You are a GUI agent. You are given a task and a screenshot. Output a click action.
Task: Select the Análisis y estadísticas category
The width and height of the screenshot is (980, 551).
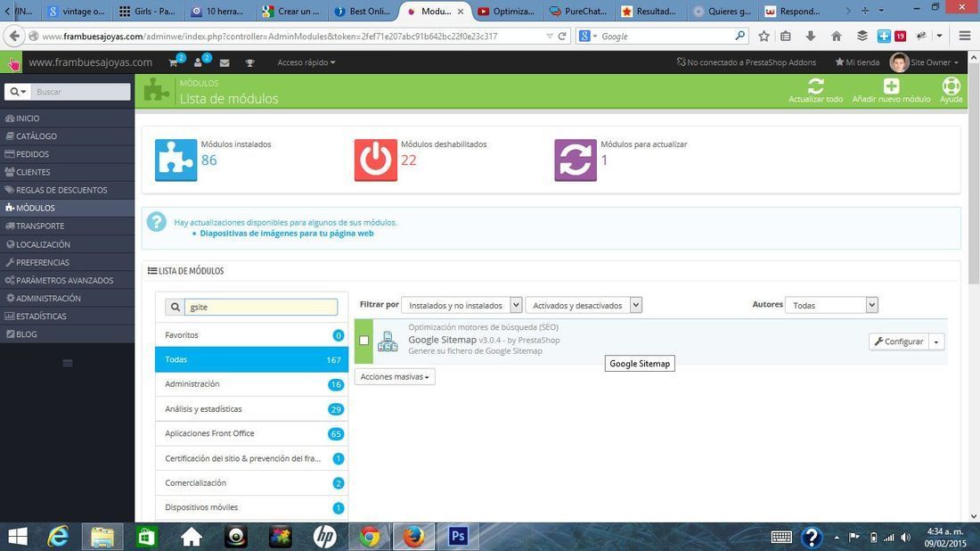click(252, 409)
